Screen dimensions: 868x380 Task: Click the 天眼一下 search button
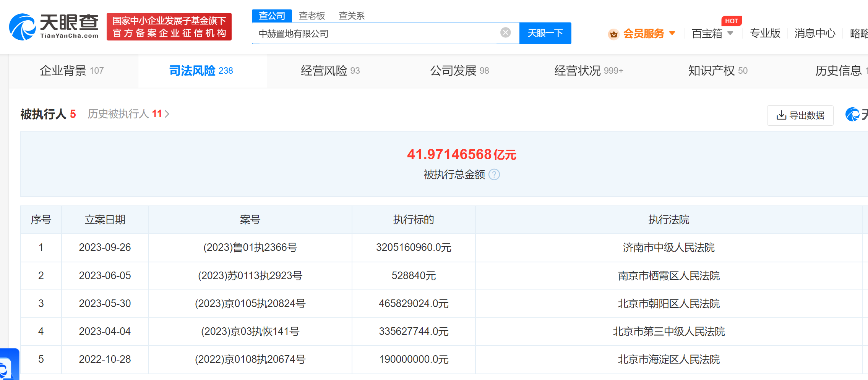pyautogui.click(x=545, y=33)
